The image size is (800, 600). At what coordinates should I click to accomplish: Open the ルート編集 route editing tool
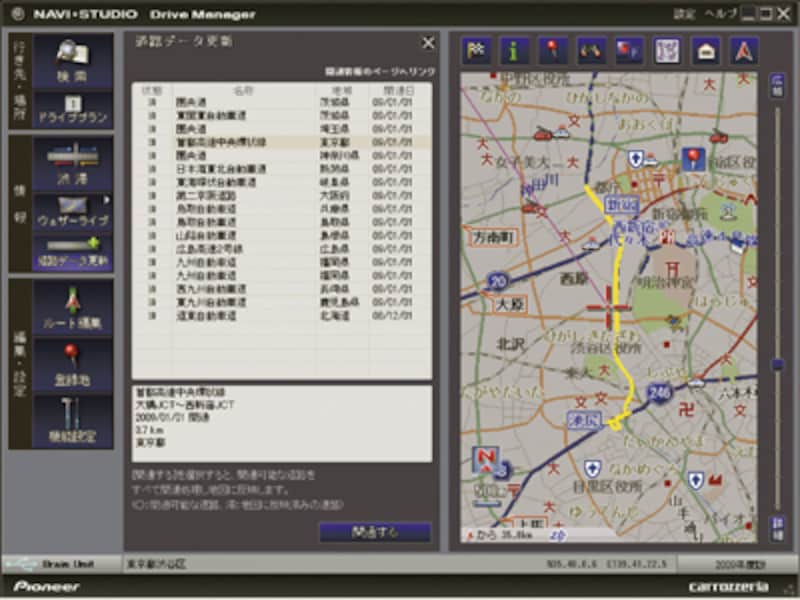pos(72,305)
